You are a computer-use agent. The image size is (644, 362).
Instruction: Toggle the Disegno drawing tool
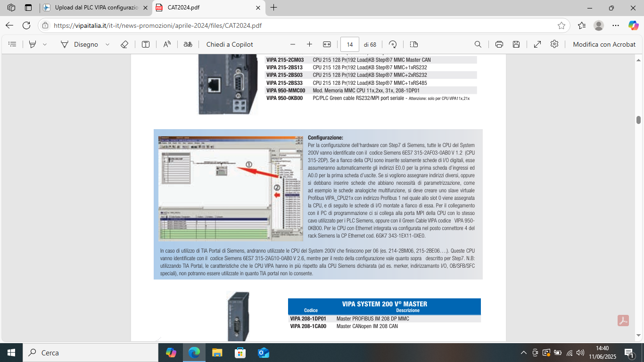tap(79, 44)
